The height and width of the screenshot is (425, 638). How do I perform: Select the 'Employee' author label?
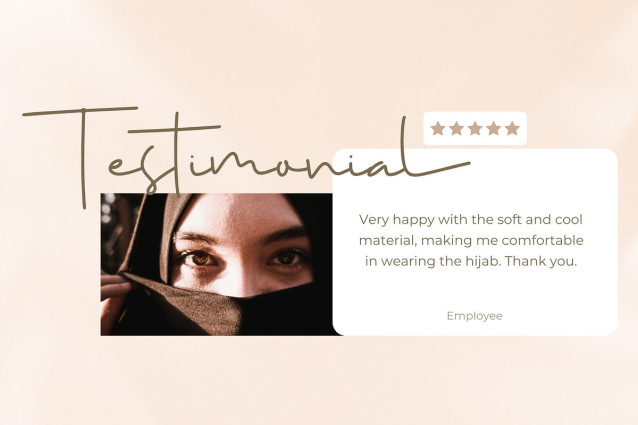coord(474,316)
